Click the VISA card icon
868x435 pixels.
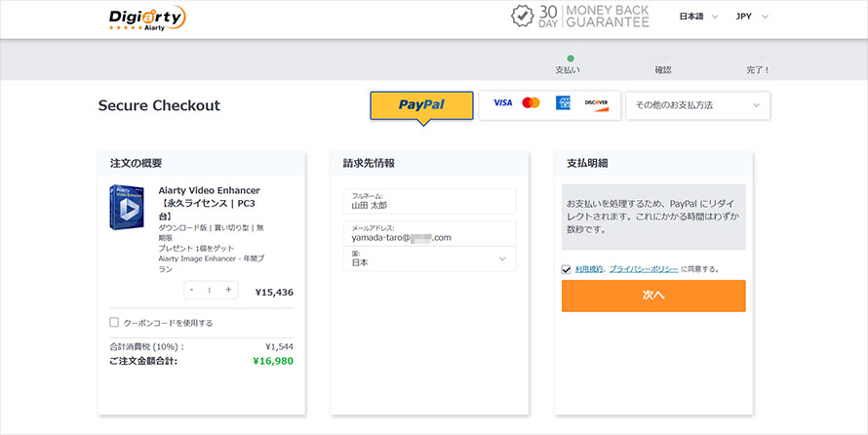502,103
